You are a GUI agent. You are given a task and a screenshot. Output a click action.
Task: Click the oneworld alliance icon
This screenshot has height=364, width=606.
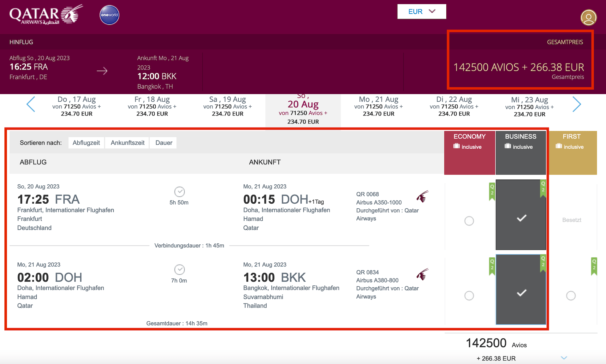109,15
